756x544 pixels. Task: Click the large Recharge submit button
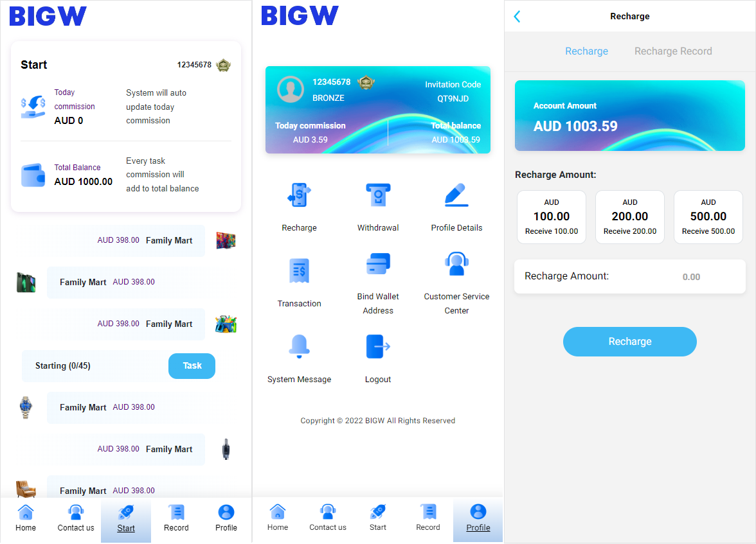click(630, 342)
